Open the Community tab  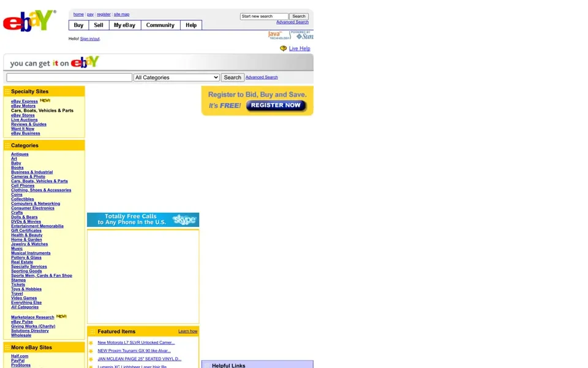tap(160, 25)
